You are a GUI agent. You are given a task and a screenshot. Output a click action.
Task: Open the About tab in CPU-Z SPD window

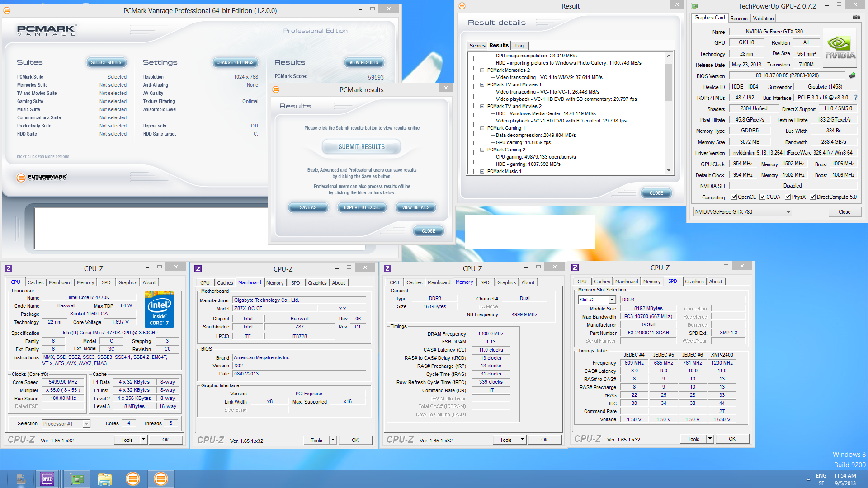pos(715,282)
